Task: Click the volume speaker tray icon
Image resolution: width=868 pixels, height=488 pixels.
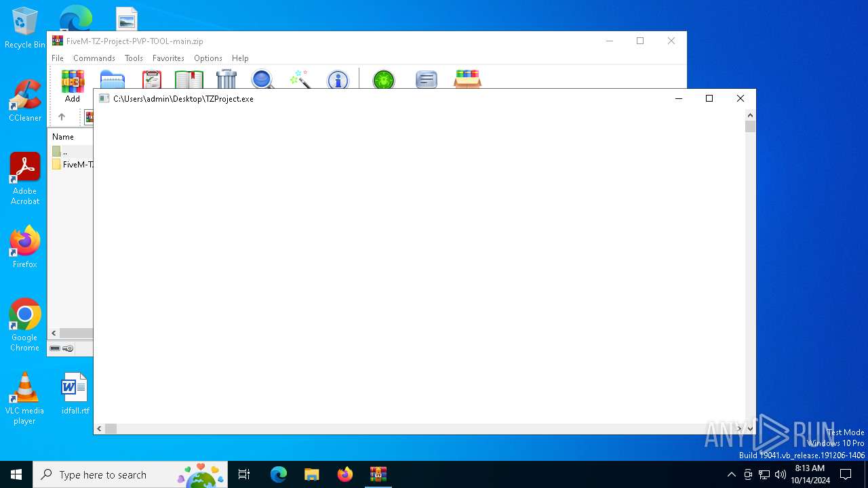Action: (781, 474)
